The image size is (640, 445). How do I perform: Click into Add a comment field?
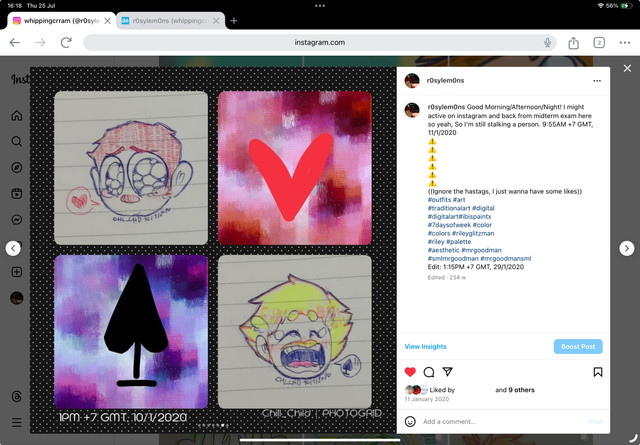(502, 421)
